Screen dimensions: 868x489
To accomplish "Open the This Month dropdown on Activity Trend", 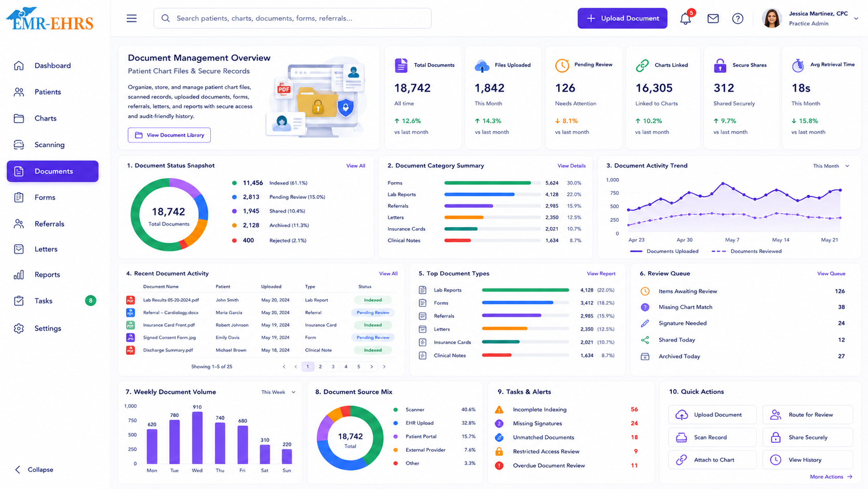I will tap(831, 166).
